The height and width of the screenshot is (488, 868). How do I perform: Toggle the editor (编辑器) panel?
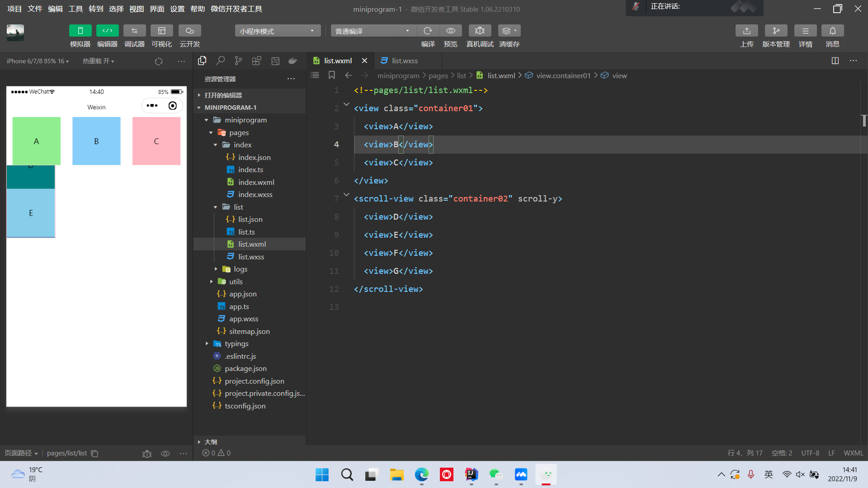point(107,31)
